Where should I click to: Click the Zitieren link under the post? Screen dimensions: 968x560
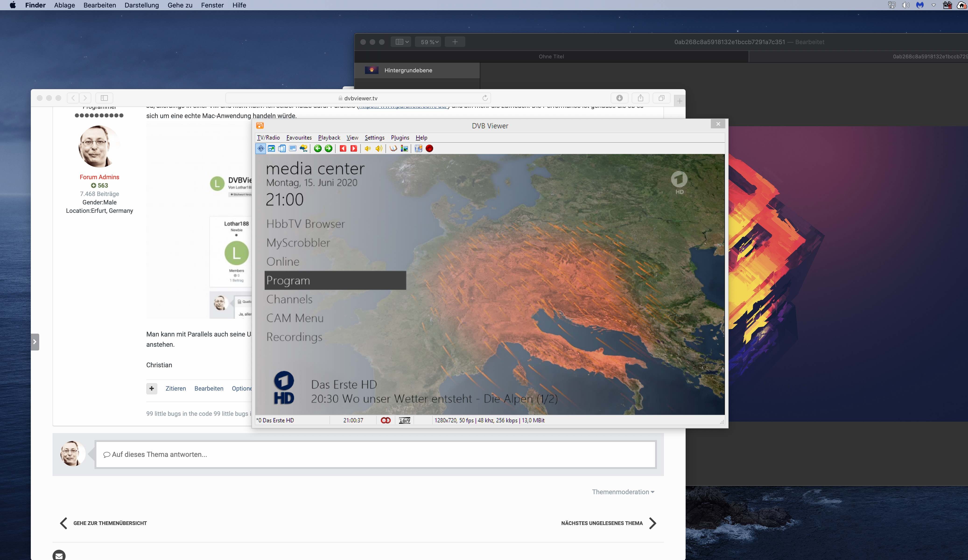tap(175, 388)
